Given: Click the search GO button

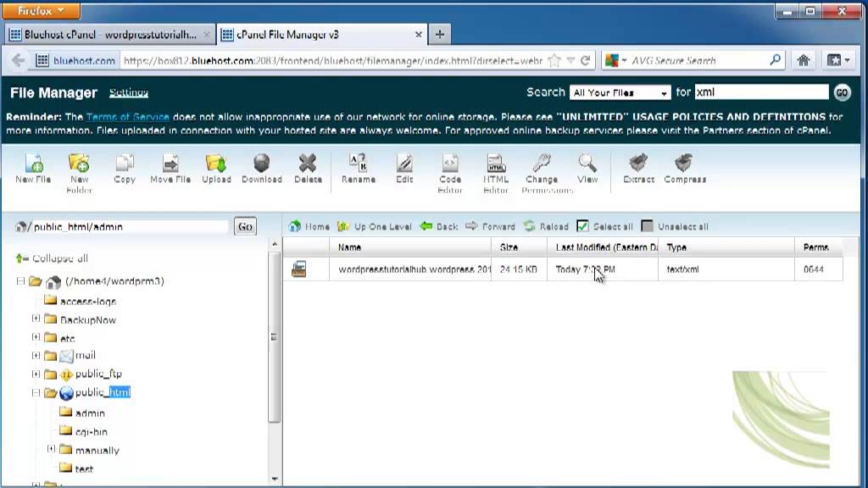Looking at the screenshot, I should coord(842,92).
